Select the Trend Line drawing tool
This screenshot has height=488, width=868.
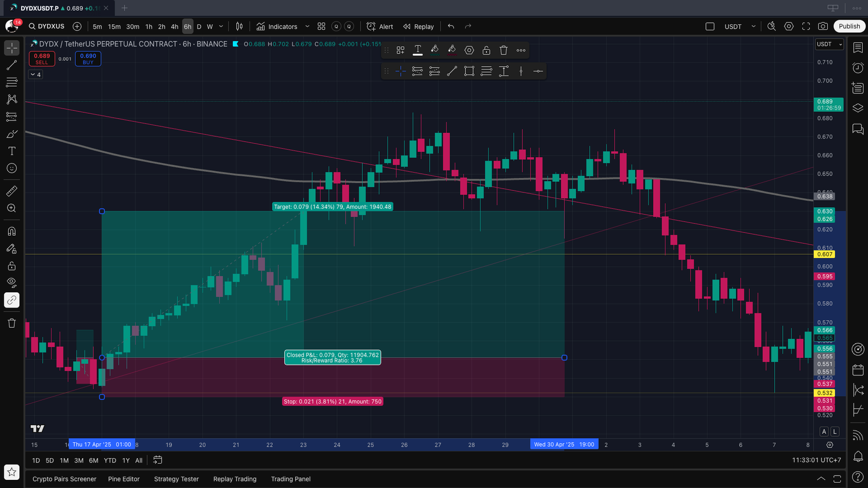point(11,65)
